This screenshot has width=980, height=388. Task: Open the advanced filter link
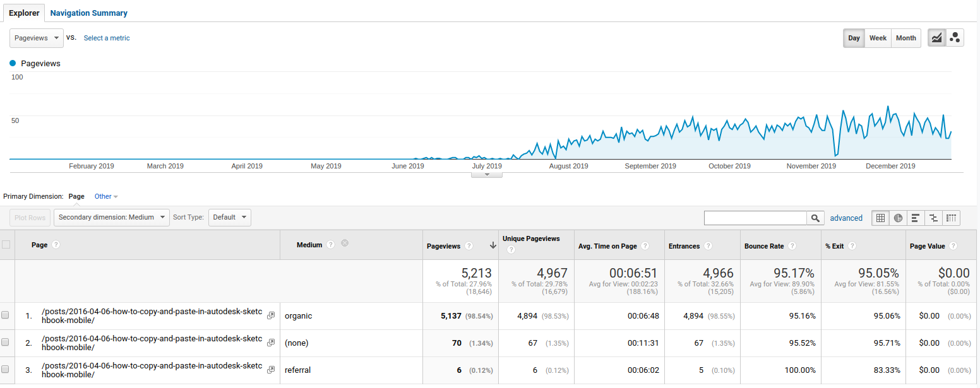[846, 218]
